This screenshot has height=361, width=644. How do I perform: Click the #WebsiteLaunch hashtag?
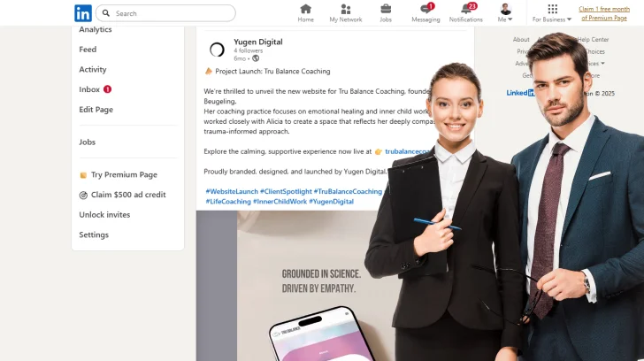[231, 191]
